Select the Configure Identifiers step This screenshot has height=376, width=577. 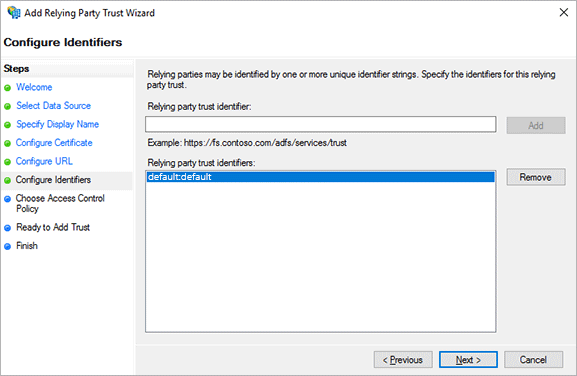53,180
